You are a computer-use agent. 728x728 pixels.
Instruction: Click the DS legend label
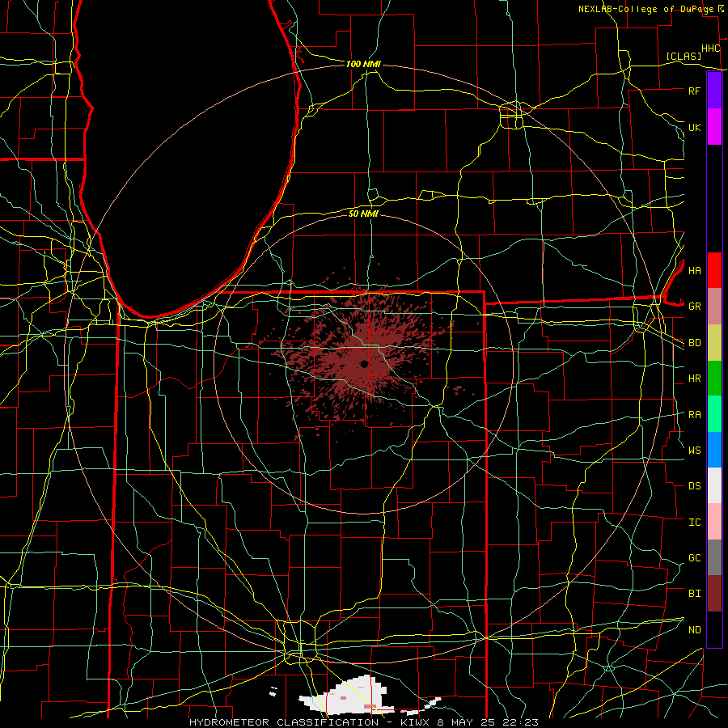point(694,486)
